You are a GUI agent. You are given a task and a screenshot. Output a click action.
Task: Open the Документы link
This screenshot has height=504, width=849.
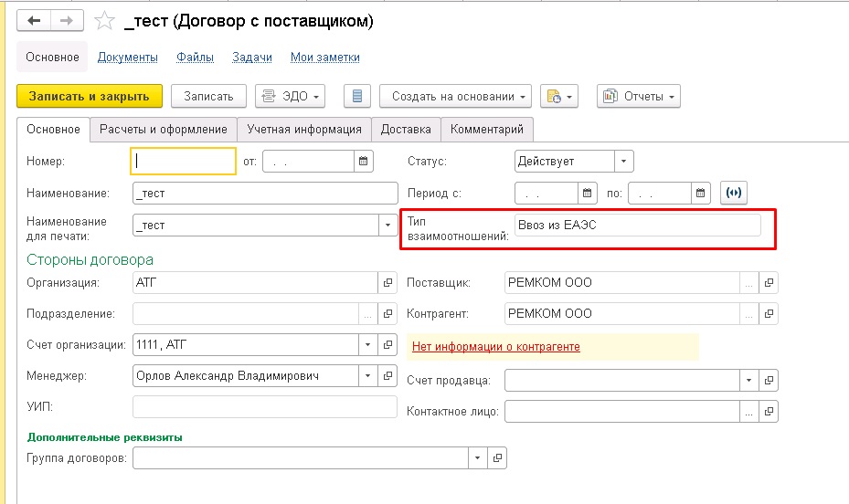coord(128,58)
